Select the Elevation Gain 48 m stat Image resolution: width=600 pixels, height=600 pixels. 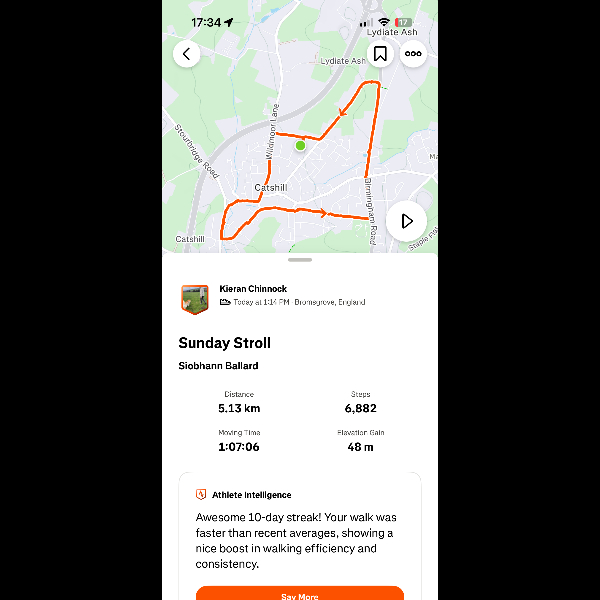click(360, 441)
